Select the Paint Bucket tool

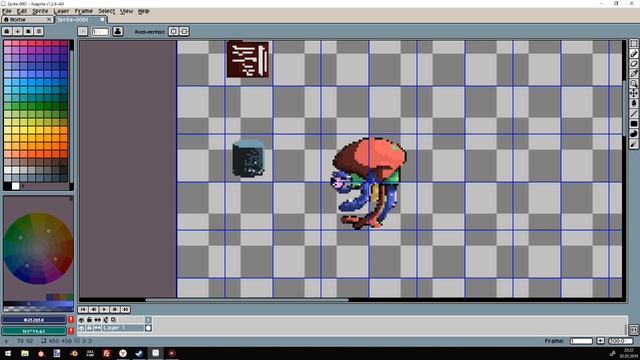pos(633,103)
